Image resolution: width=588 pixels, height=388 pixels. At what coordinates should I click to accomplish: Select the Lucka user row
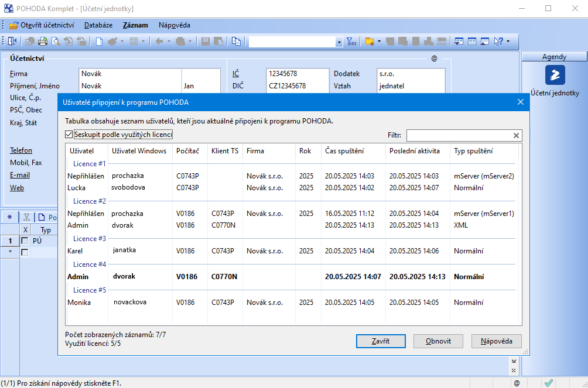coord(291,188)
